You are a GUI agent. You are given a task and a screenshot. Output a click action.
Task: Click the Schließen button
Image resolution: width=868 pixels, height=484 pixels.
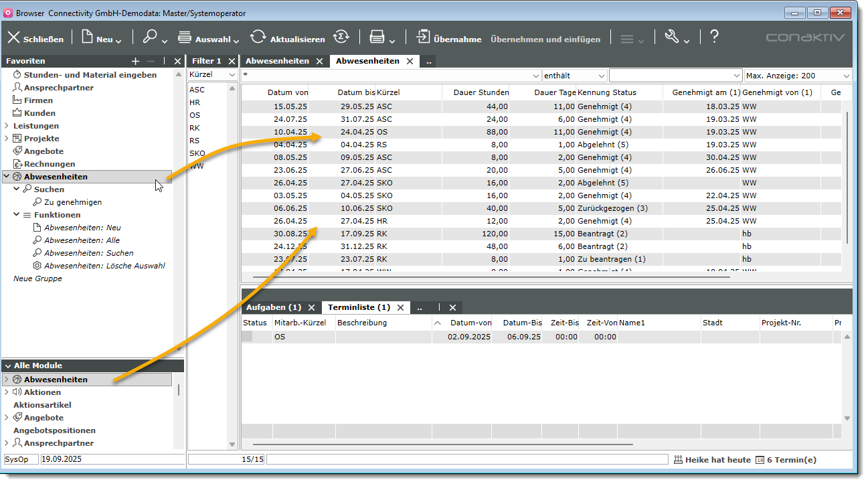[35, 39]
